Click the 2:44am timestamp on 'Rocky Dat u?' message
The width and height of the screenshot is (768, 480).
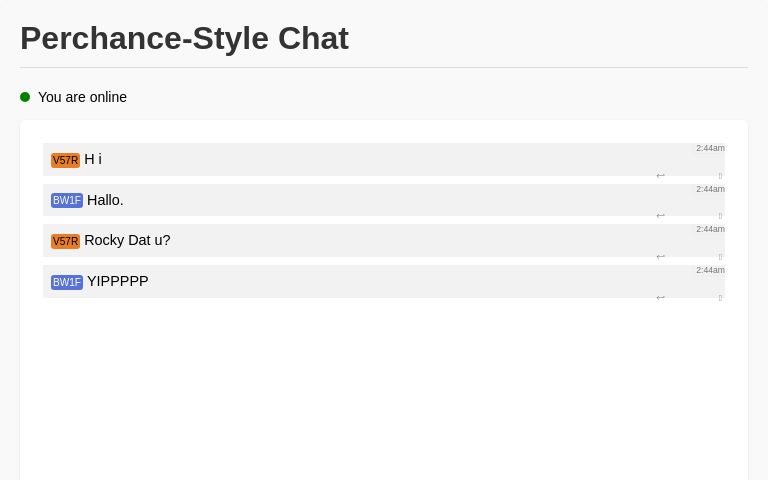pos(710,229)
